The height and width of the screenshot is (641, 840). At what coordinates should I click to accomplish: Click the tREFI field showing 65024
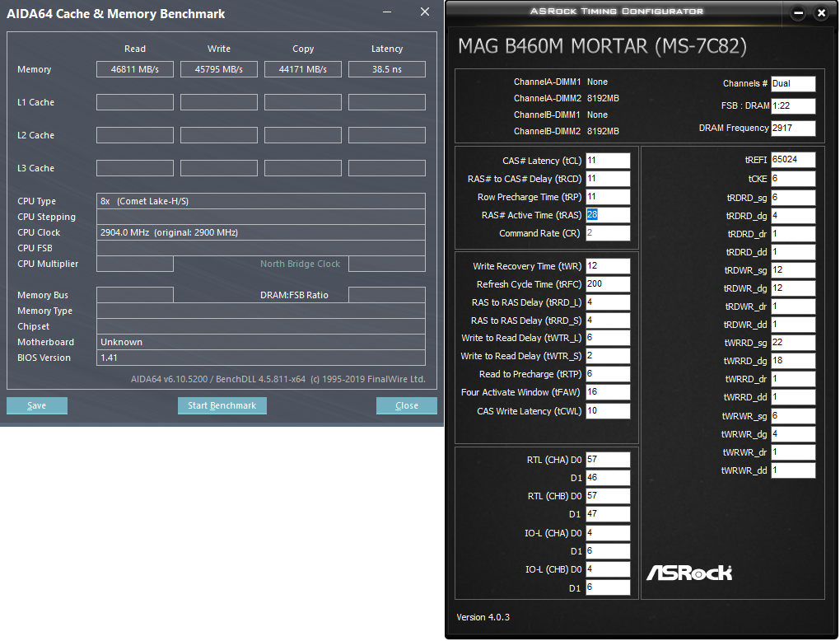pos(793,160)
